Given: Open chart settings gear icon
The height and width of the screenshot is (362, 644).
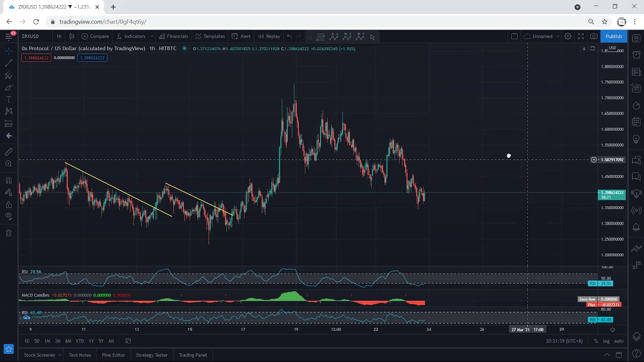Looking at the screenshot, I should (568, 36).
